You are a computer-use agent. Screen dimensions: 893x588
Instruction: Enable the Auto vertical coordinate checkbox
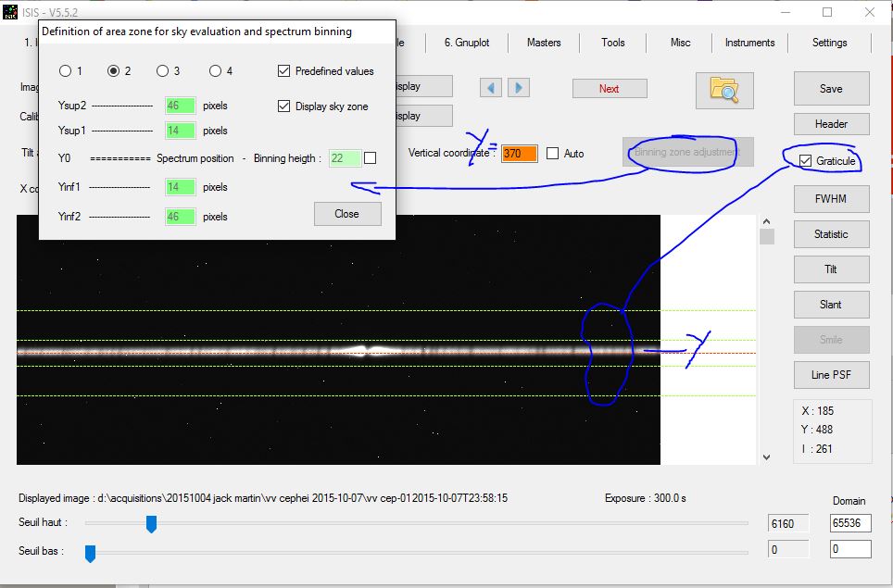(553, 154)
